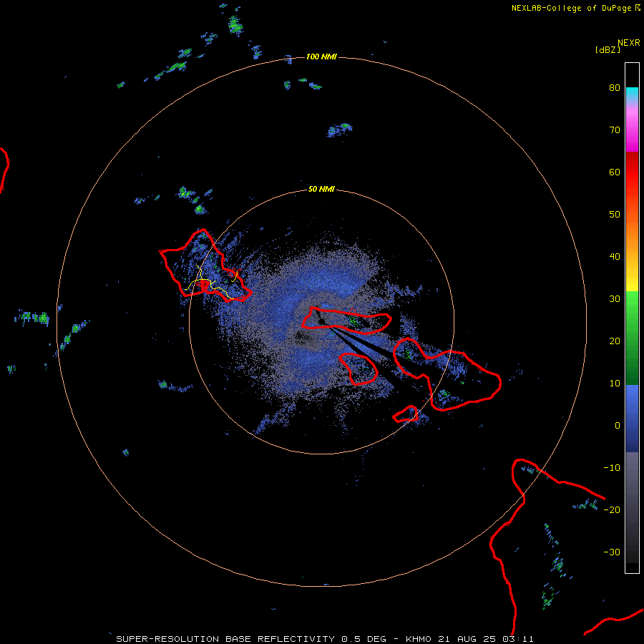Pick the bright green segment of the dBZ color bar
This screenshot has width=644, height=644.
coord(632,304)
